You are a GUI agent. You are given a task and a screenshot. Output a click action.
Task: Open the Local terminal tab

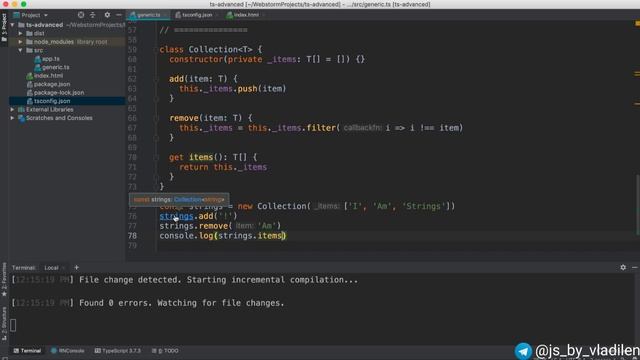[x=51, y=268]
